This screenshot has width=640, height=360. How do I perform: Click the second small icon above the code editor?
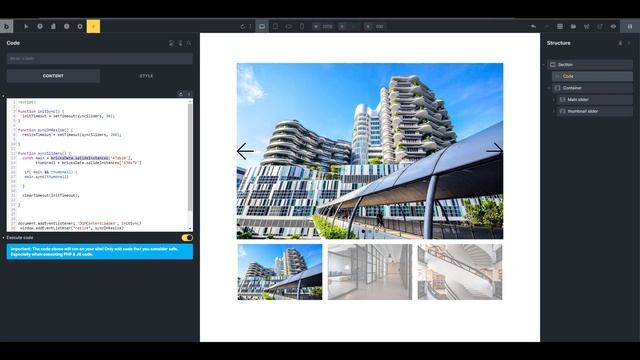click(189, 94)
